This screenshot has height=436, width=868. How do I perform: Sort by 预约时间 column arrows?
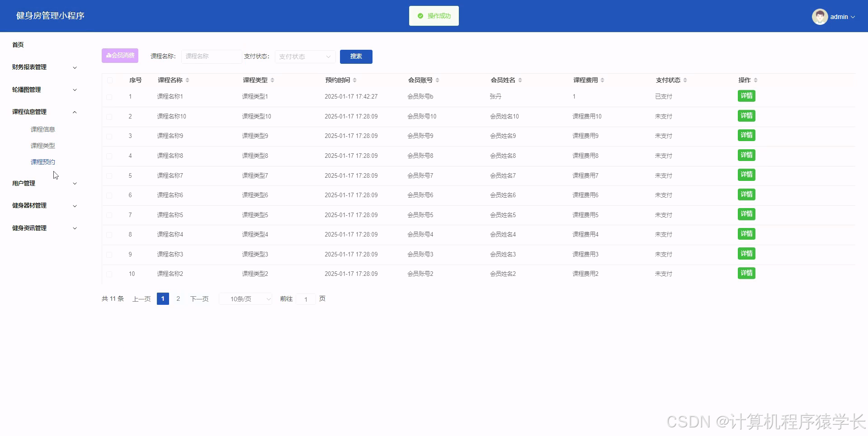[x=355, y=80]
